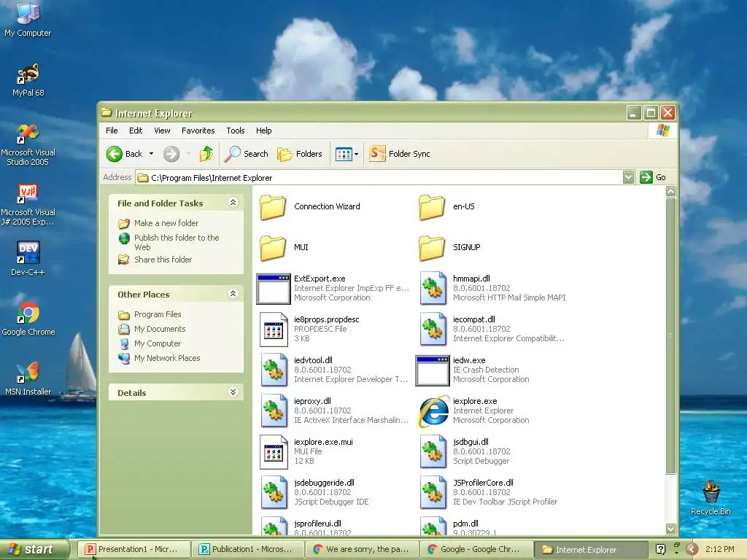Screen dimensions: 747x560
Task: Select Microsoft Visual Studio 2005 shortcut
Action: point(28,145)
